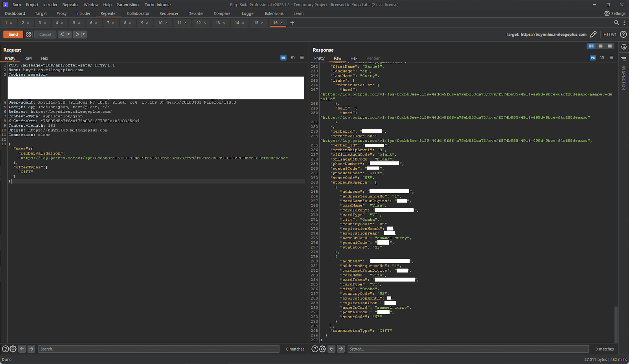Click help icon next to HTTP/1
Image resolution: width=629 pixels, height=364 pixels.
[x=623, y=35]
